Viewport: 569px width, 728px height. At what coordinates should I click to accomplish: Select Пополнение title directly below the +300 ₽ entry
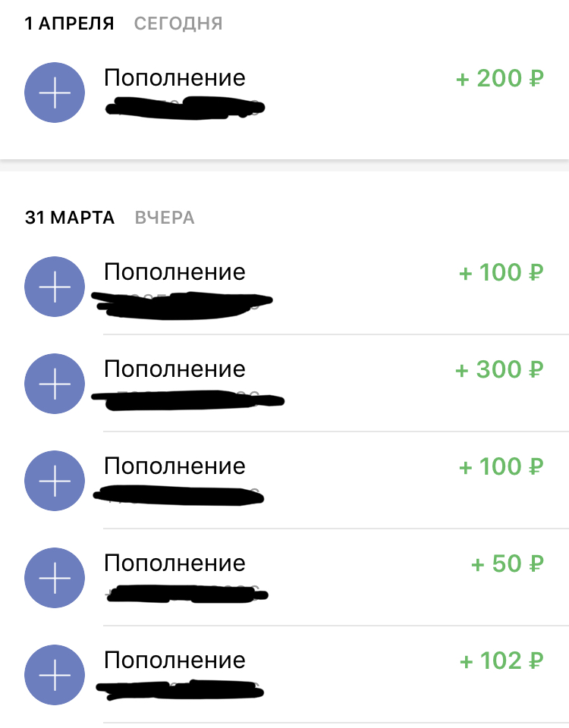[x=174, y=466]
